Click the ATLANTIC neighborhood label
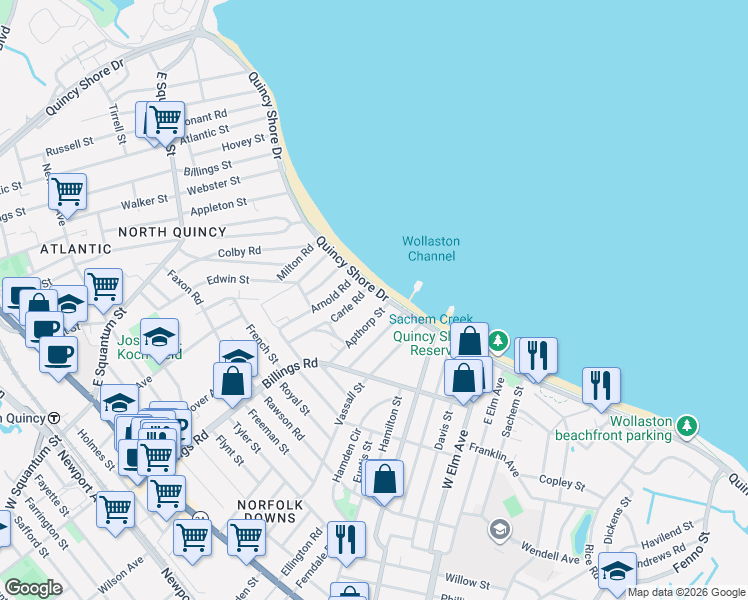Screen dimensions: 748x600 (x=76, y=249)
